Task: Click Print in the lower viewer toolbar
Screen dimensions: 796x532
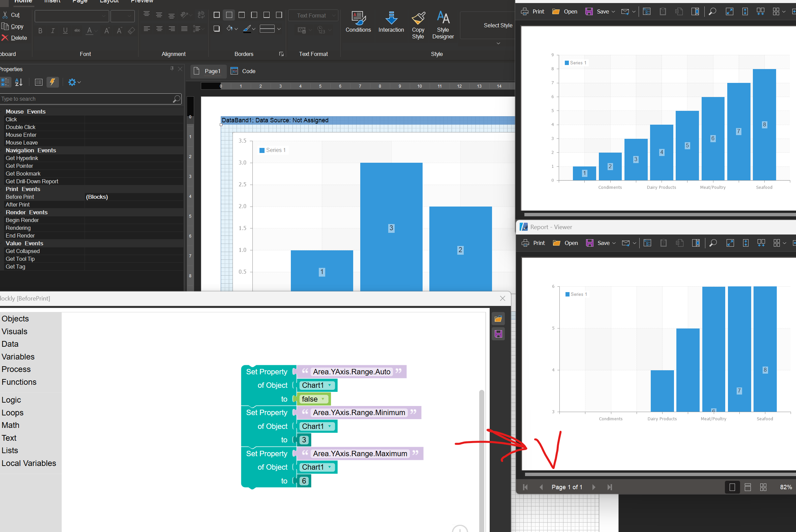Action: [533, 243]
